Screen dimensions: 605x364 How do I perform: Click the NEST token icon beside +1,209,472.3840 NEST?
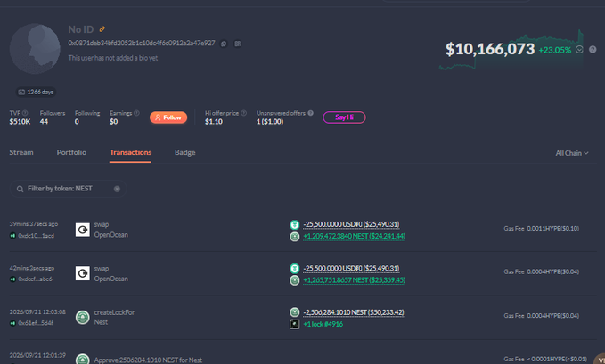pos(294,237)
